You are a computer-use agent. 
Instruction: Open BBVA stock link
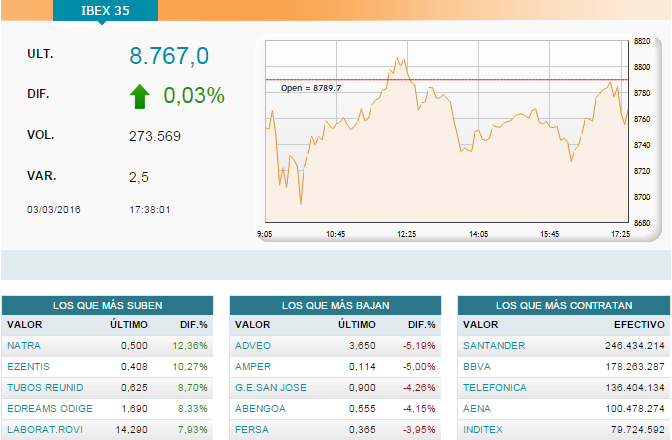477,366
